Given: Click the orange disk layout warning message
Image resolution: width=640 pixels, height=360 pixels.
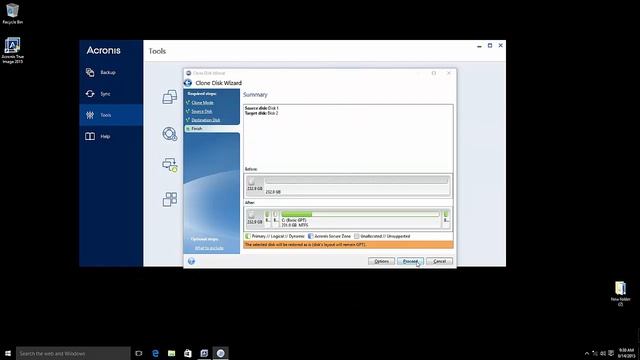Looking at the screenshot, I should tap(348, 245).
